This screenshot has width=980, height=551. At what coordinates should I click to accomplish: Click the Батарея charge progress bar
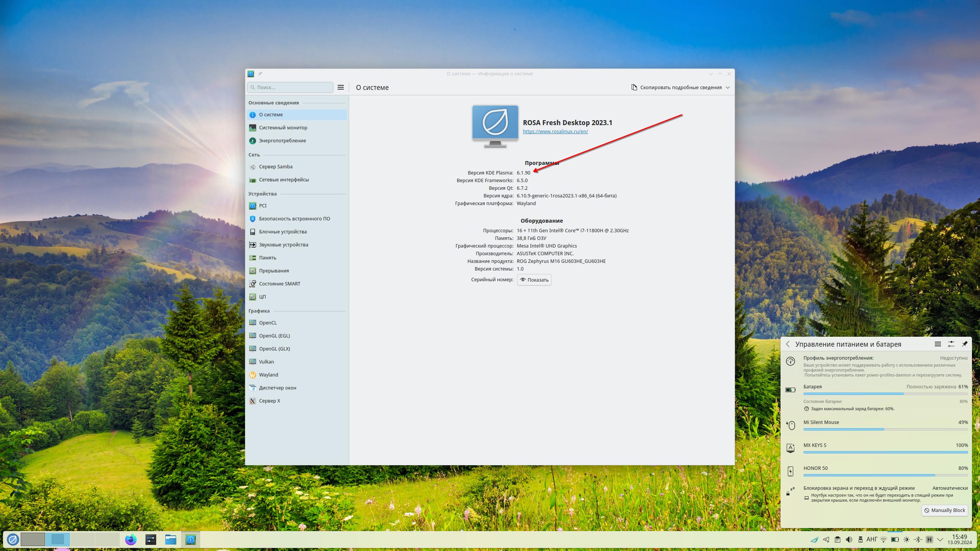(x=885, y=393)
